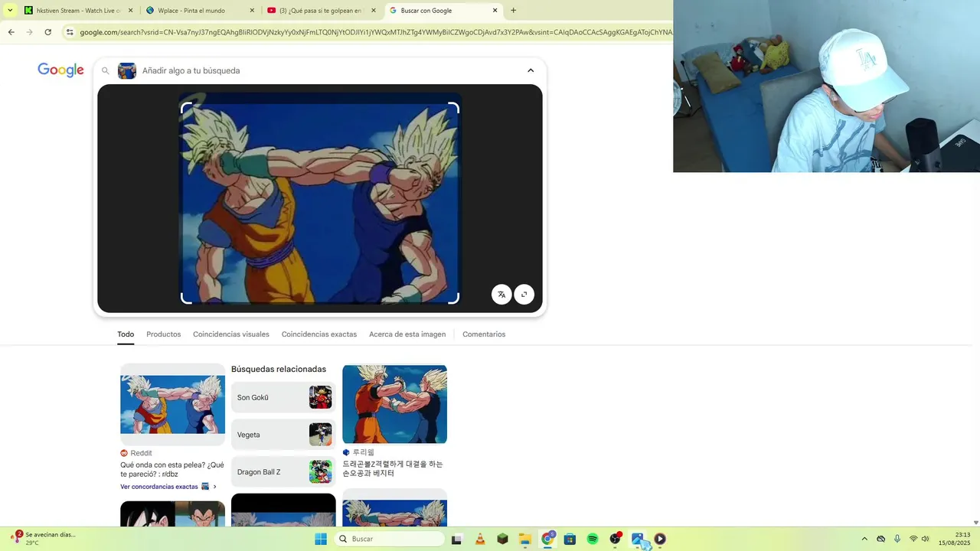Viewport: 980px width, 551px height.
Task: Go back in the browser
Action: (x=11, y=32)
